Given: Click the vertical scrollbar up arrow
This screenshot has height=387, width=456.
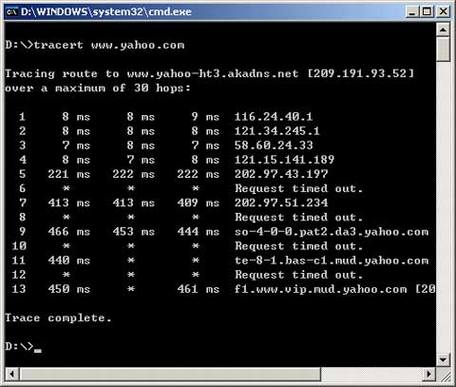Looking at the screenshot, I should click(x=443, y=30).
